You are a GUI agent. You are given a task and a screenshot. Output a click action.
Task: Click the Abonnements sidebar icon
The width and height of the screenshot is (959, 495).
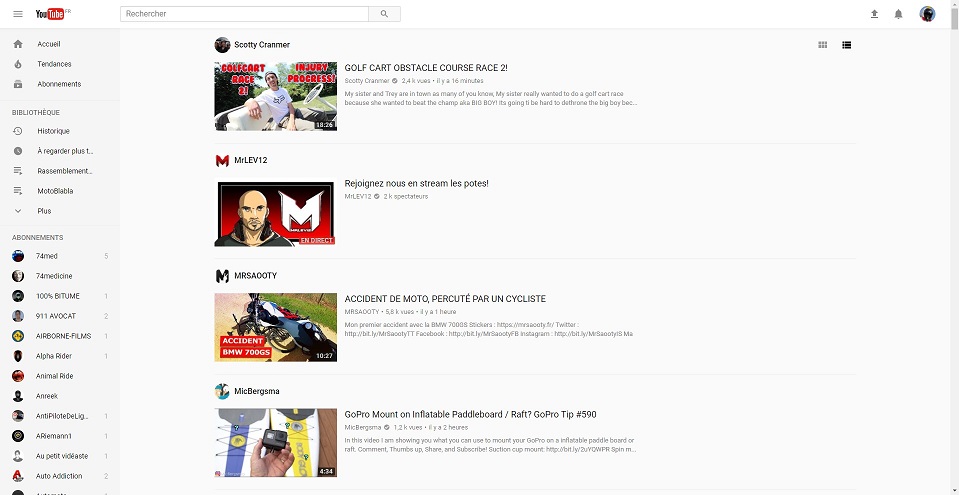click(x=18, y=84)
